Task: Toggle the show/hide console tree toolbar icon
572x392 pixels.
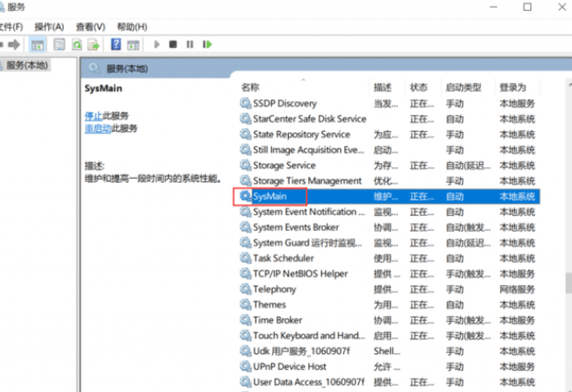Action: tap(37, 45)
